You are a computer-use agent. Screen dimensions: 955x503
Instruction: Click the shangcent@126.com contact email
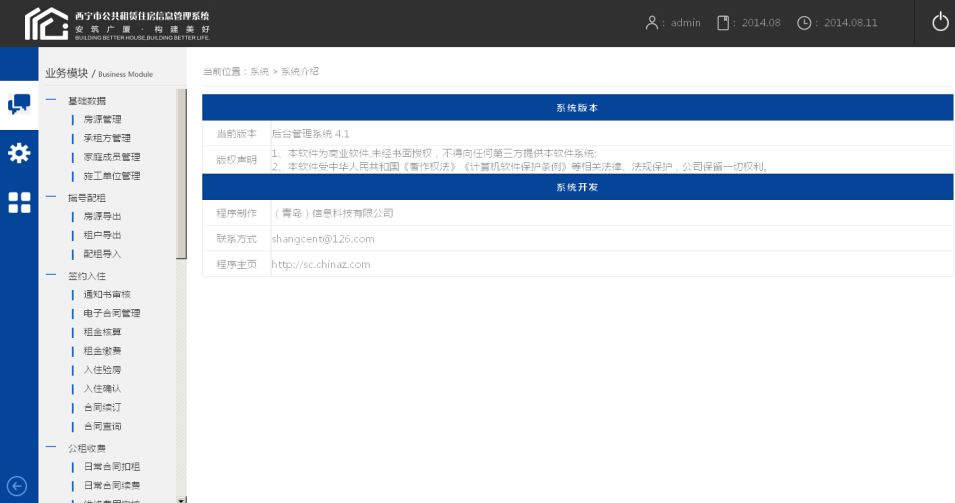[x=322, y=239]
